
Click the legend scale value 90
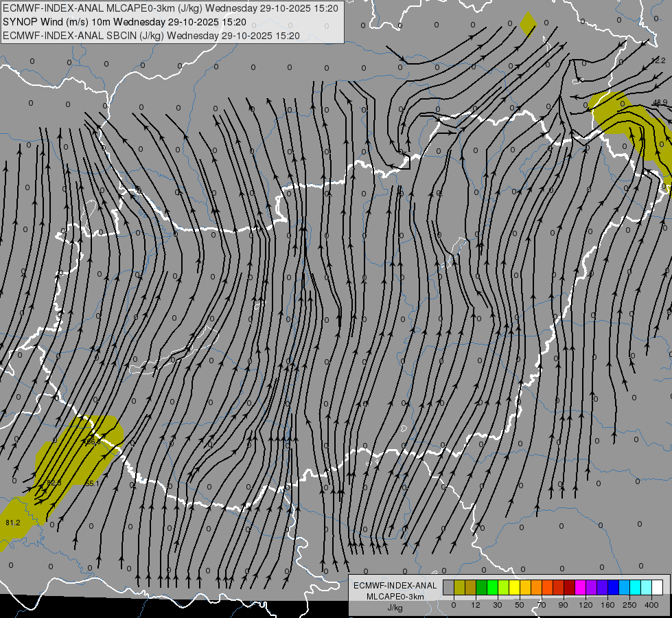click(563, 605)
